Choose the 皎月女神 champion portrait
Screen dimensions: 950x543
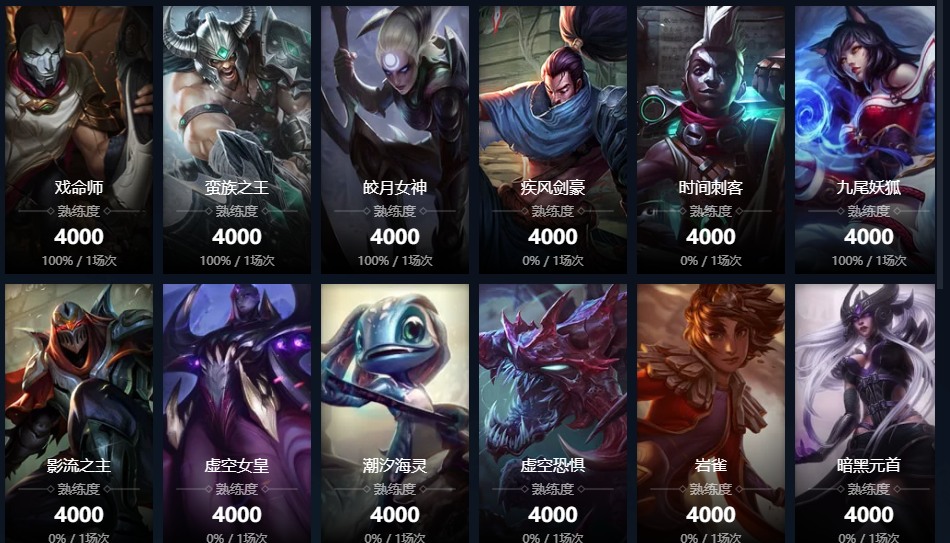pos(395,140)
